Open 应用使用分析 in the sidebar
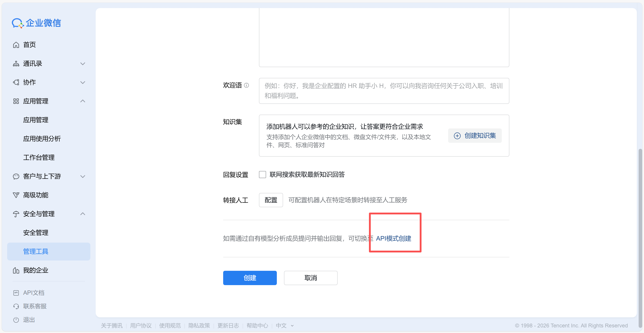This screenshot has height=333, width=644. [x=42, y=139]
